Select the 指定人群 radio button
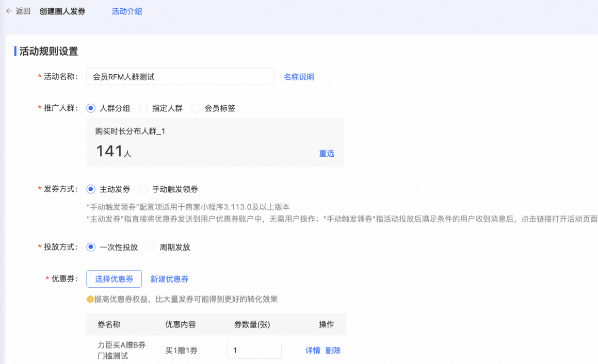This screenshot has width=598, height=364. pyautogui.click(x=143, y=108)
